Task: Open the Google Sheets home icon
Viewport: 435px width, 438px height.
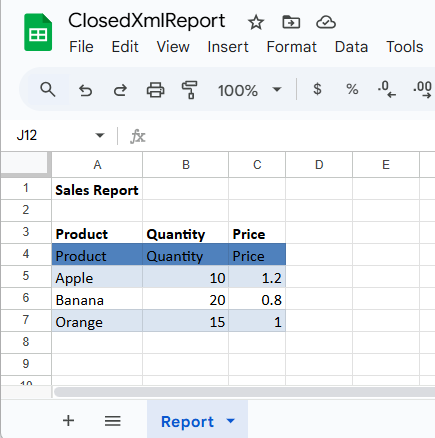Action: [x=38, y=32]
